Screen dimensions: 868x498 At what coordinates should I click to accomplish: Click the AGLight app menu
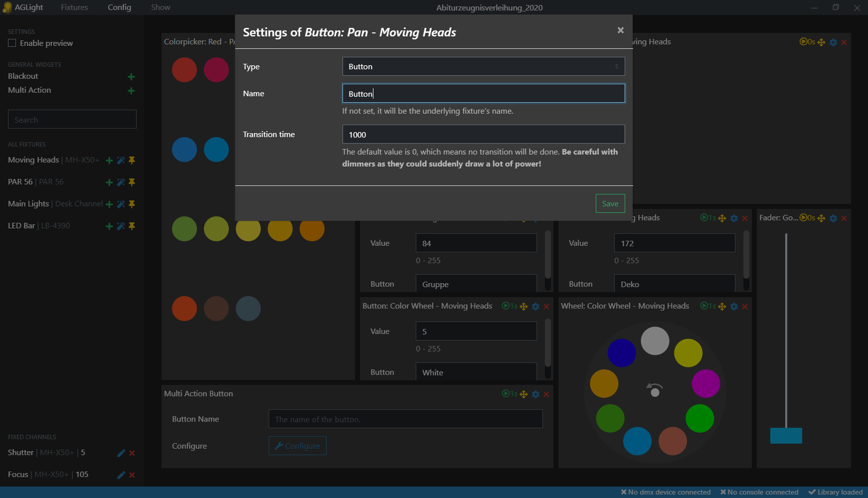click(23, 7)
